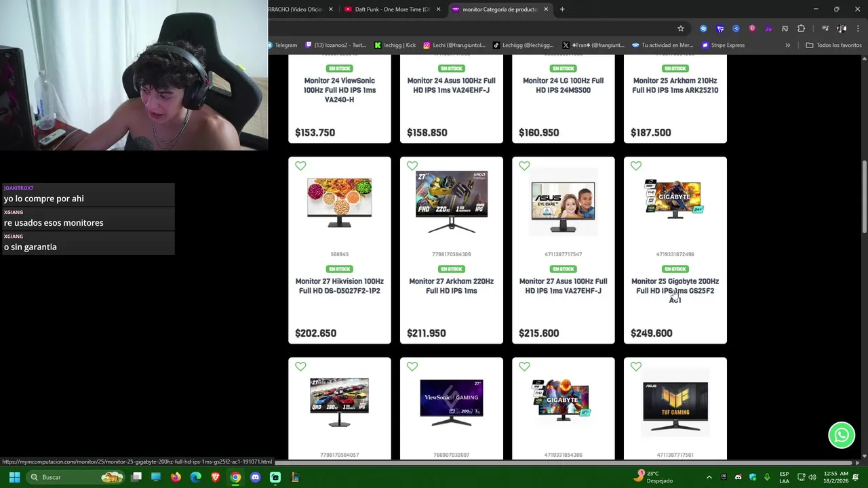The width and height of the screenshot is (868, 488).
Task: Open Lechiigg TikTok bookmark
Action: [x=524, y=45]
